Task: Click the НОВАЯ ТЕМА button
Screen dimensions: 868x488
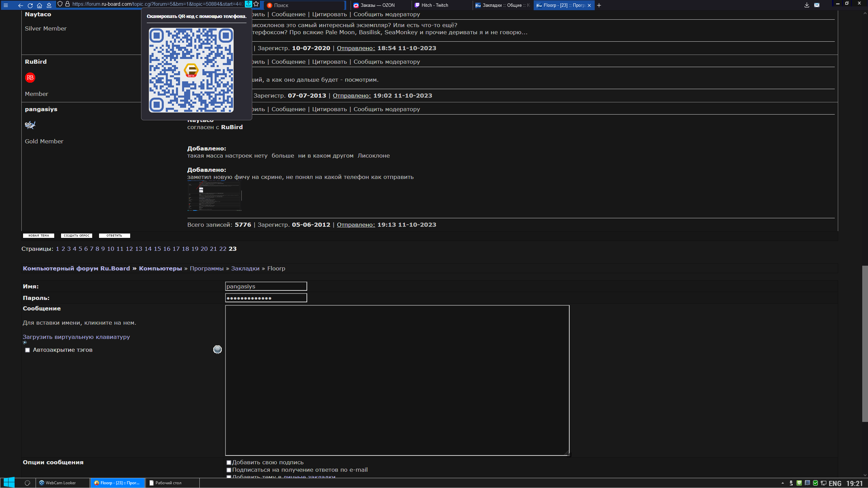Action: coord(39,236)
